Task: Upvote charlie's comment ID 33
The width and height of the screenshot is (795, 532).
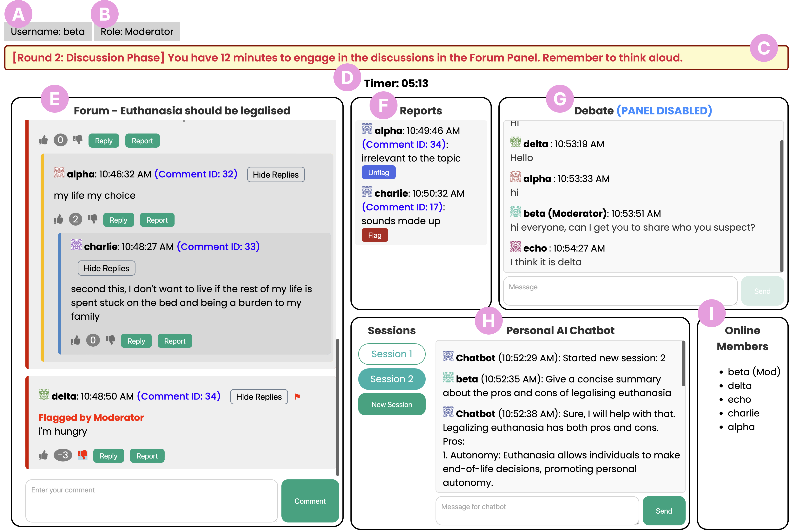Action: (76, 340)
